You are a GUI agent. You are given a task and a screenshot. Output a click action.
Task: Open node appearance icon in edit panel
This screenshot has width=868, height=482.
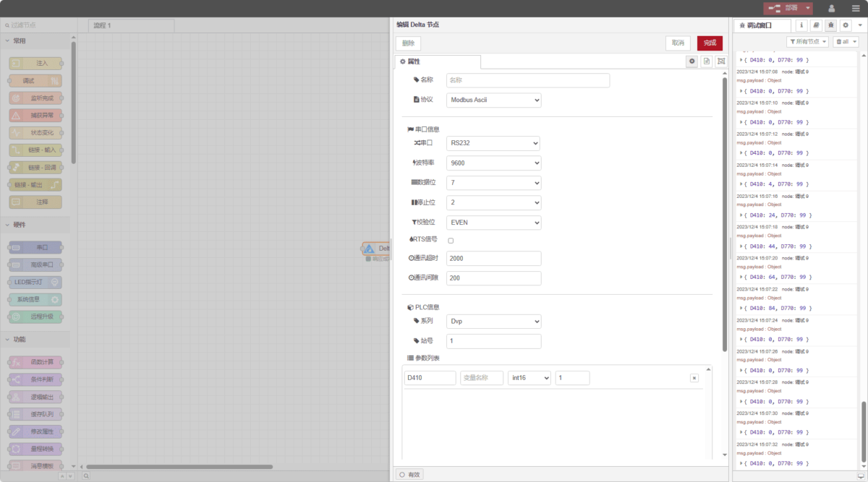point(720,62)
